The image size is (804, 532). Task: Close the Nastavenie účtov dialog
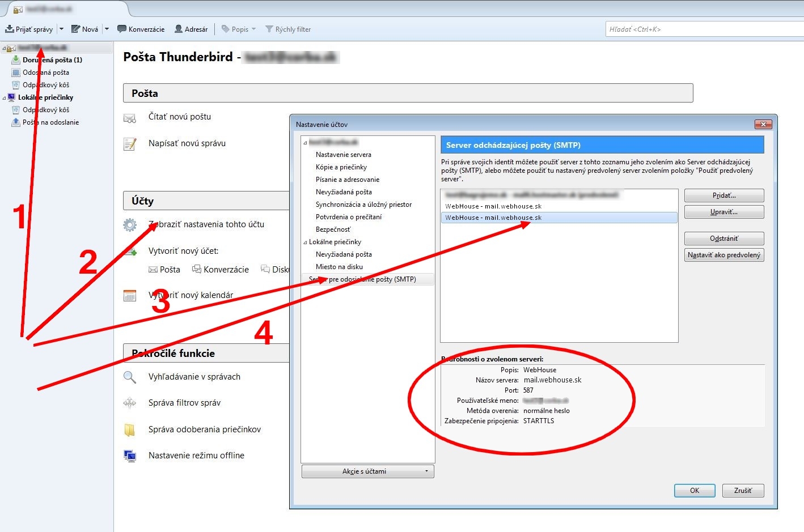(763, 124)
